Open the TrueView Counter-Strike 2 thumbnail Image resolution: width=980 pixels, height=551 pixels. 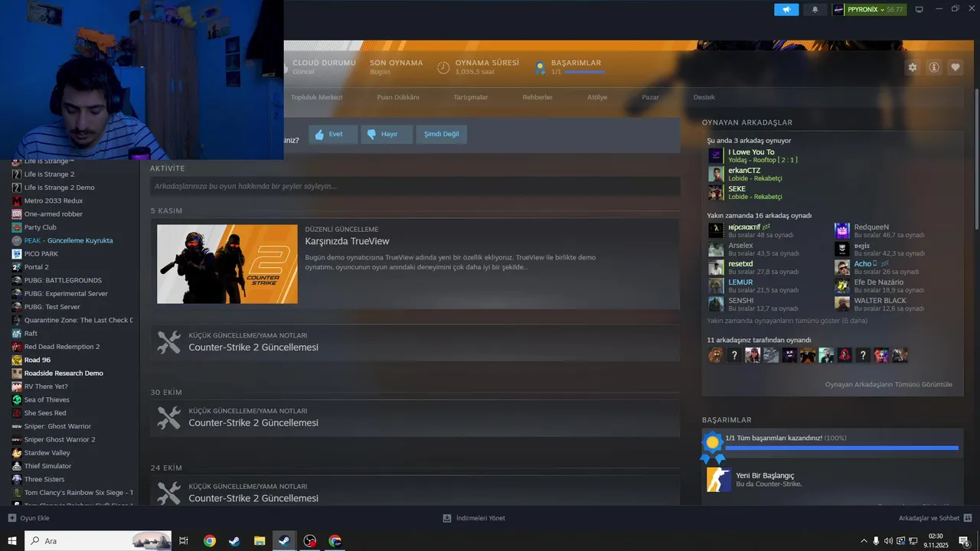click(227, 264)
